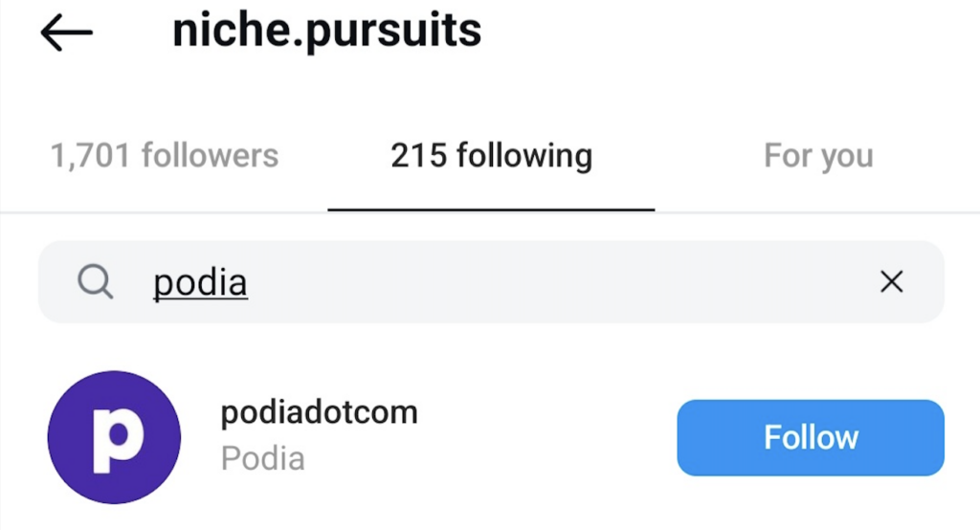Screen dimensions: 980x530
Task: Go back using the left arrow icon
Action: coord(67,33)
